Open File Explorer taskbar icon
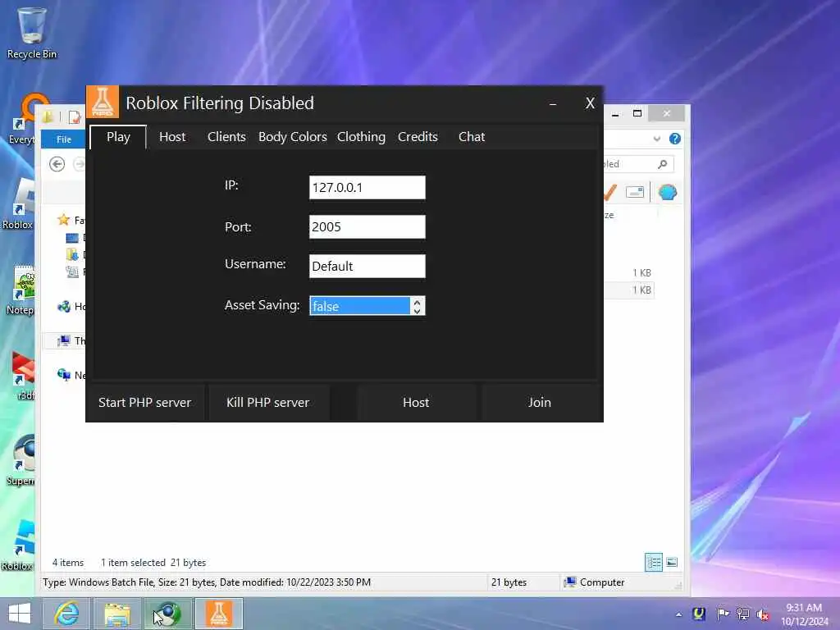The width and height of the screenshot is (840, 630). pos(117,614)
